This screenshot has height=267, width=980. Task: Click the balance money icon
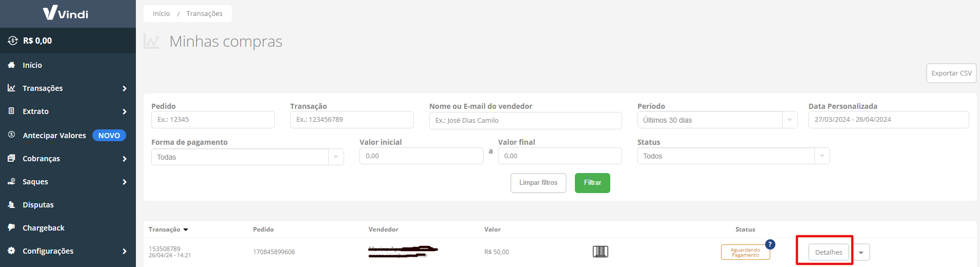13,41
